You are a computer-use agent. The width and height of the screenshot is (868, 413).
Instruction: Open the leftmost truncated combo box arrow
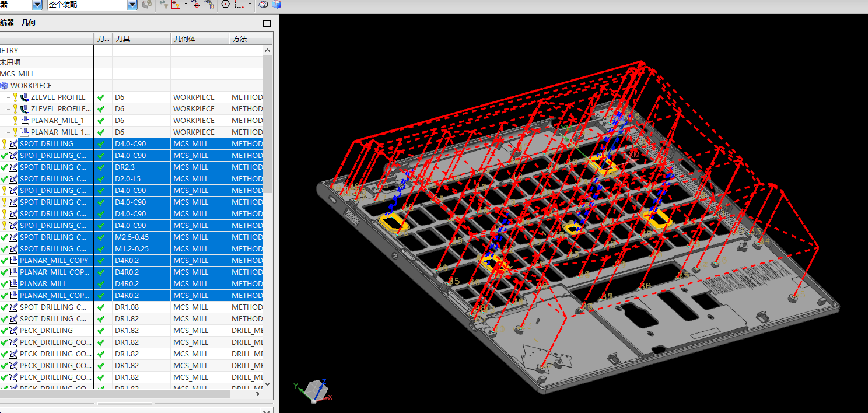[37, 5]
